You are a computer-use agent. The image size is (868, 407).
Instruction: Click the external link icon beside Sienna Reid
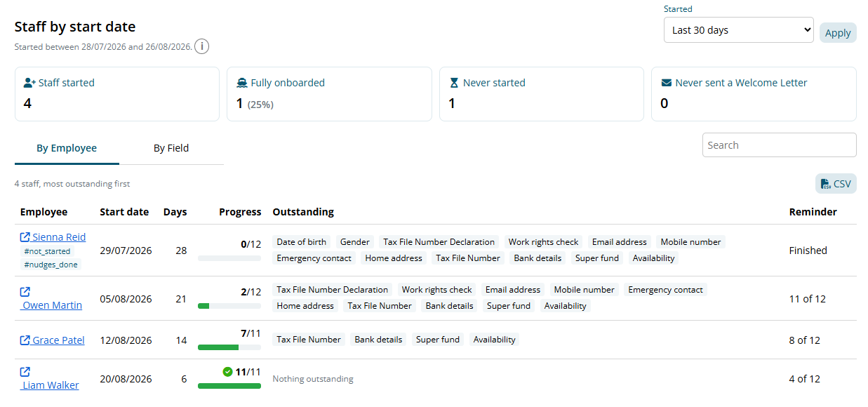coord(25,237)
